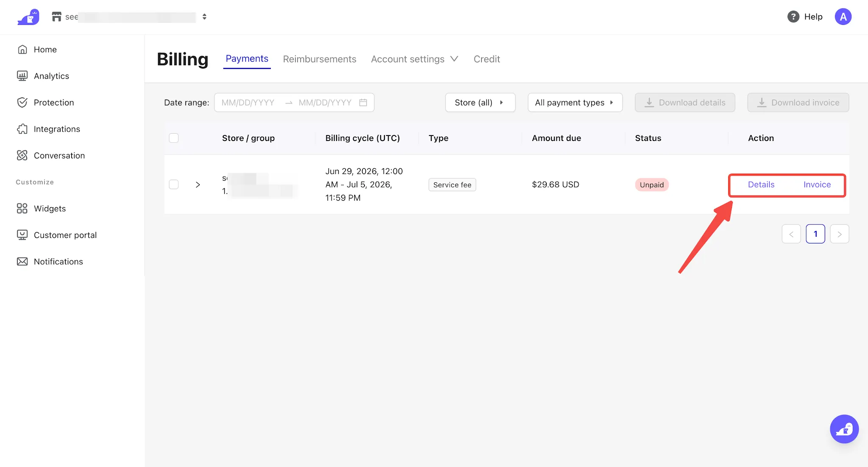This screenshot has height=467, width=868.
Task: Open Notifications in the sidebar
Action: tap(58, 262)
